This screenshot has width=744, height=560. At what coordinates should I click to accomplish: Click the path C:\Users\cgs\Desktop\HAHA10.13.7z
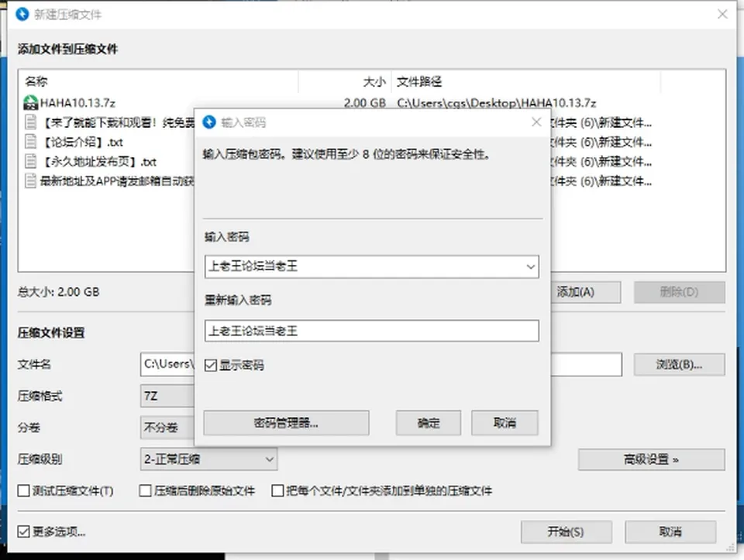[496, 103]
